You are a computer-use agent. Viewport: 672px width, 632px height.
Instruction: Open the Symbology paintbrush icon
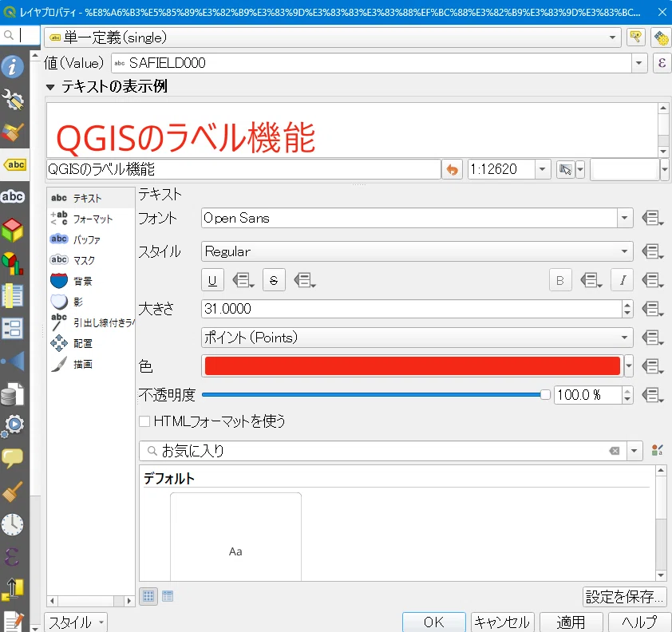tap(13, 132)
